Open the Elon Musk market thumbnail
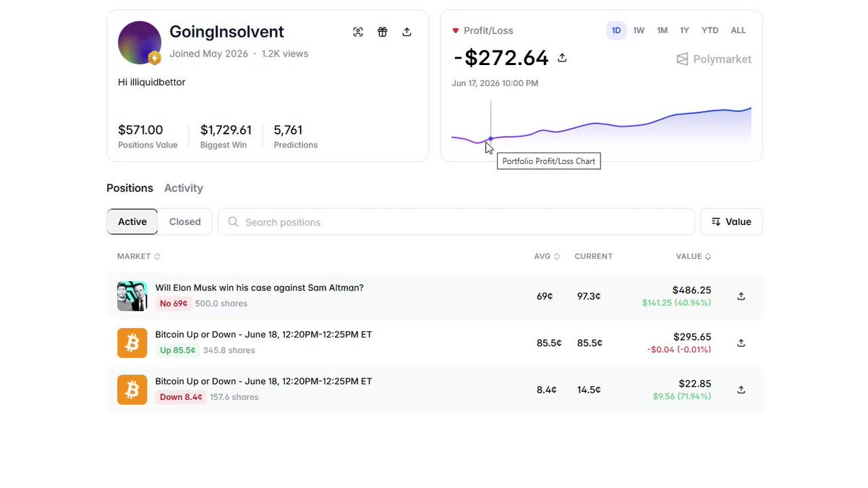868x488 pixels. click(x=132, y=296)
